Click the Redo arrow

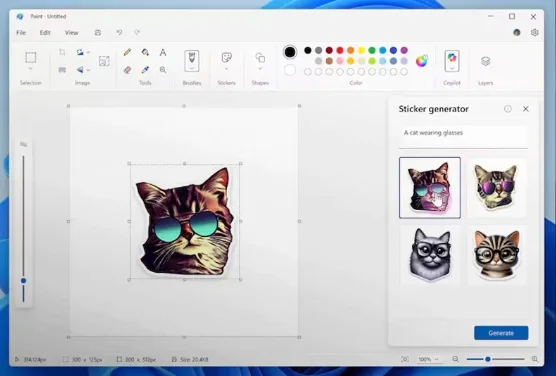(x=137, y=33)
